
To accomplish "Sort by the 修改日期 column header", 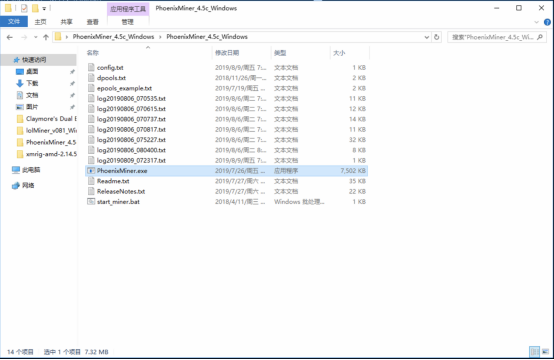I will [227, 53].
